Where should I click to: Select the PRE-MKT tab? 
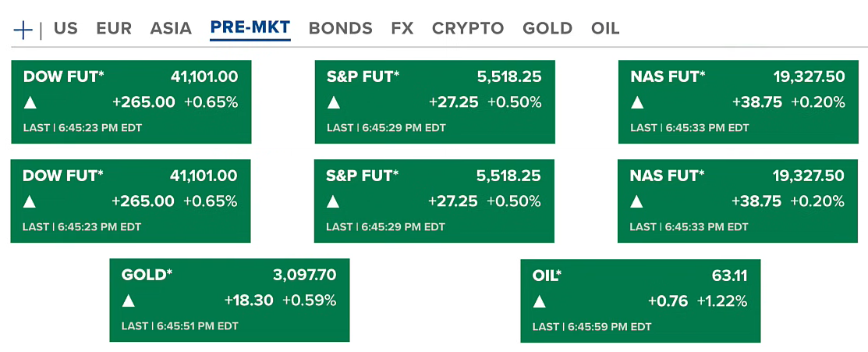pos(250,29)
